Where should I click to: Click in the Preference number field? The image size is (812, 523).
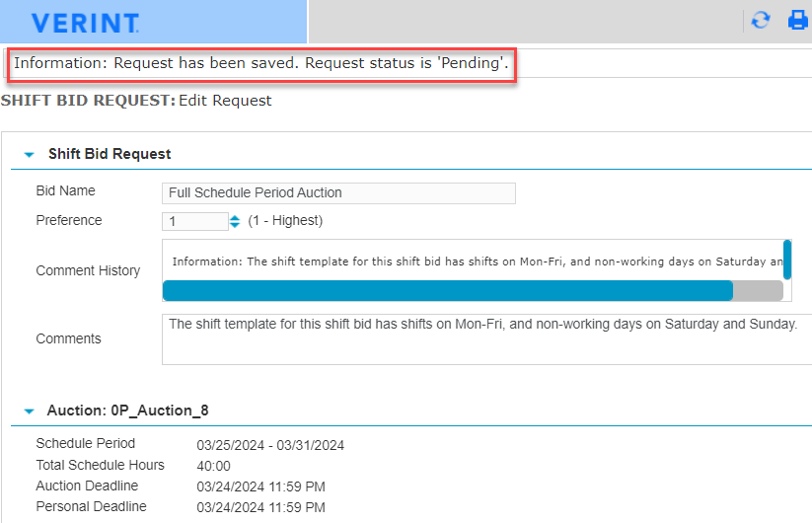click(x=194, y=221)
